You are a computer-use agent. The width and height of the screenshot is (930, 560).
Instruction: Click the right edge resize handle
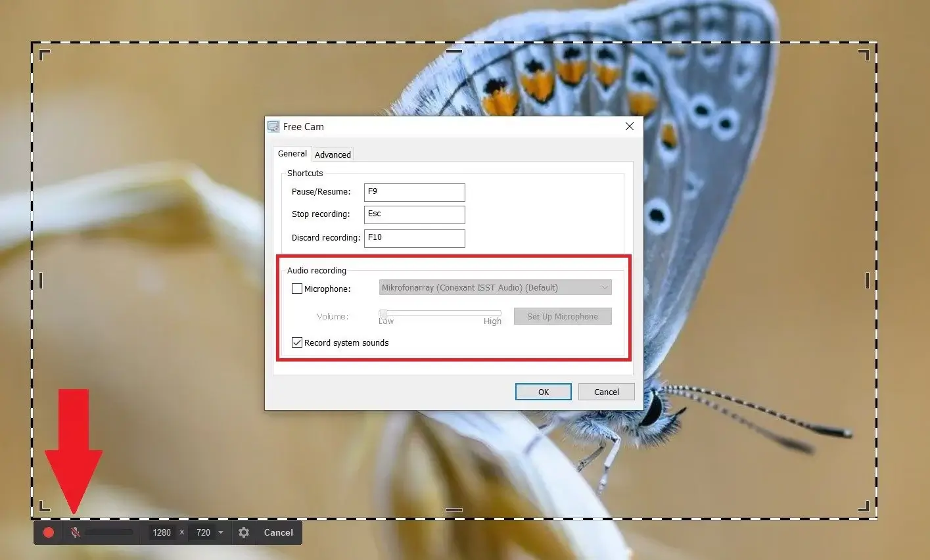868,281
